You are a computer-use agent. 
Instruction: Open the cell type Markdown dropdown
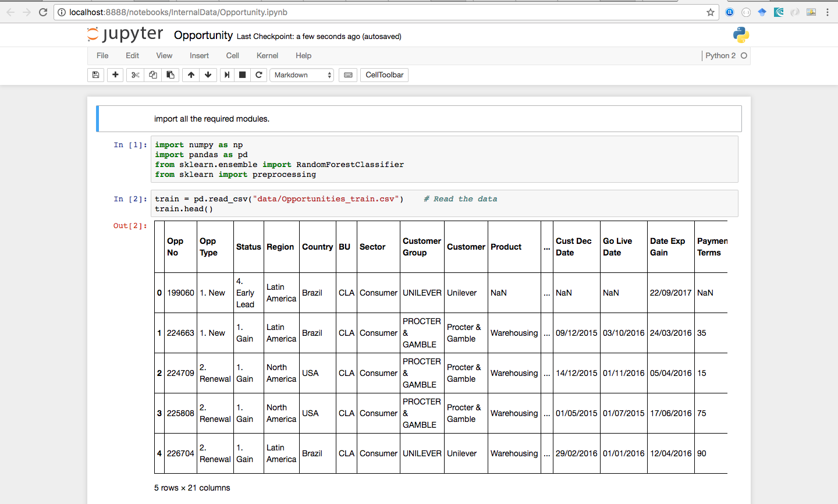click(x=301, y=75)
